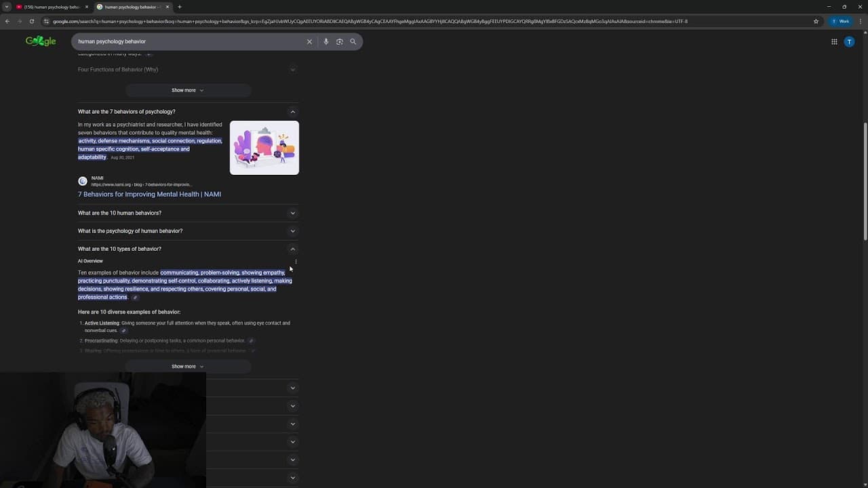Reload the current page
868x488 pixels.
[x=31, y=21]
